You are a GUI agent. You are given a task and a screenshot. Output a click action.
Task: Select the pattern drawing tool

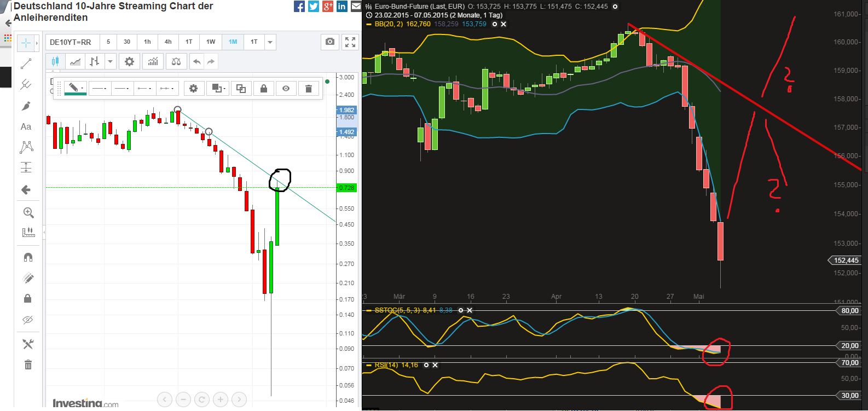coord(26,147)
